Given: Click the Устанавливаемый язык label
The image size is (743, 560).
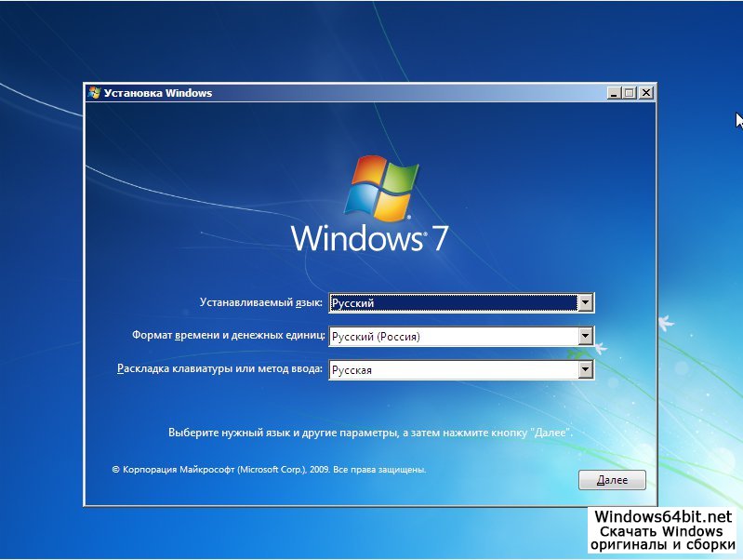Looking at the screenshot, I should (x=261, y=303).
